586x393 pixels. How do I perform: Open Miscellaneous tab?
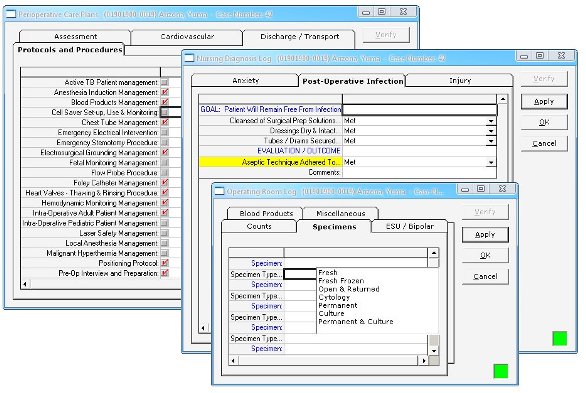click(x=340, y=213)
